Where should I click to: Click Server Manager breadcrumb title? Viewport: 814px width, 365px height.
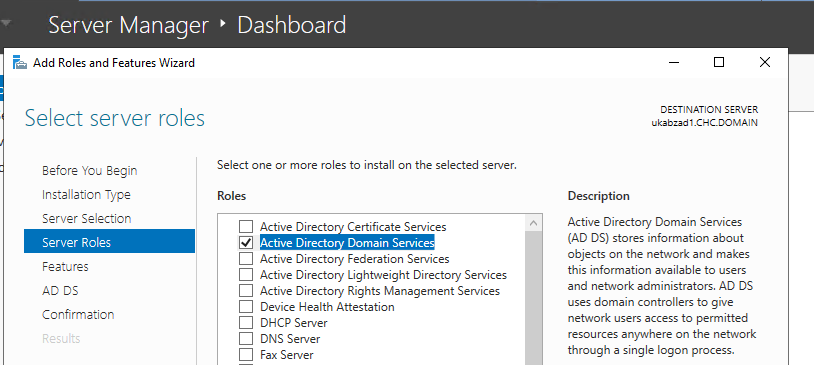tap(128, 25)
